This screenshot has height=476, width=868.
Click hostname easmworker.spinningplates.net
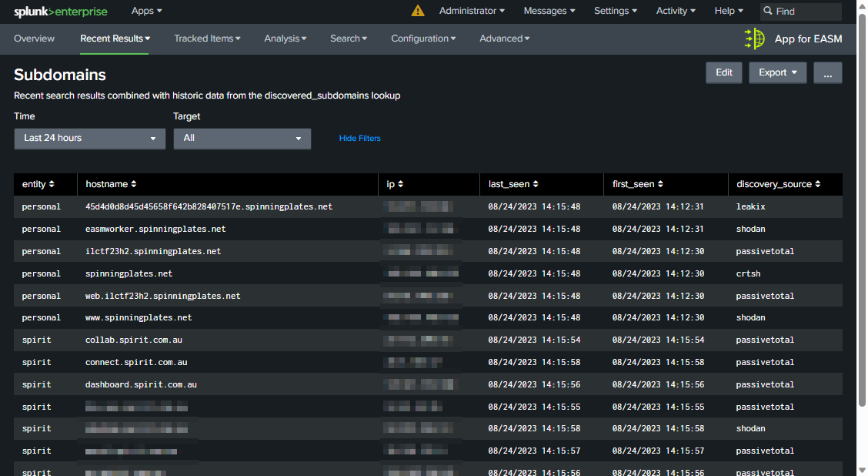click(155, 229)
